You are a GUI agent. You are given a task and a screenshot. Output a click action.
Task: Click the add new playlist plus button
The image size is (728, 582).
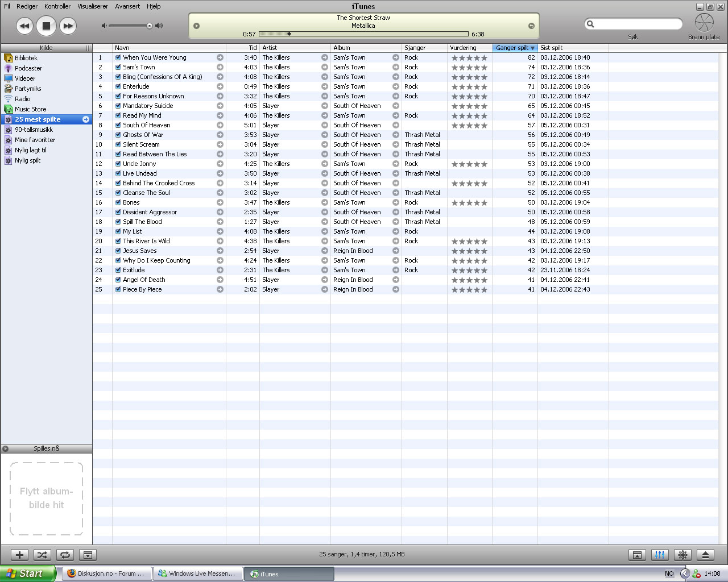pos(20,555)
